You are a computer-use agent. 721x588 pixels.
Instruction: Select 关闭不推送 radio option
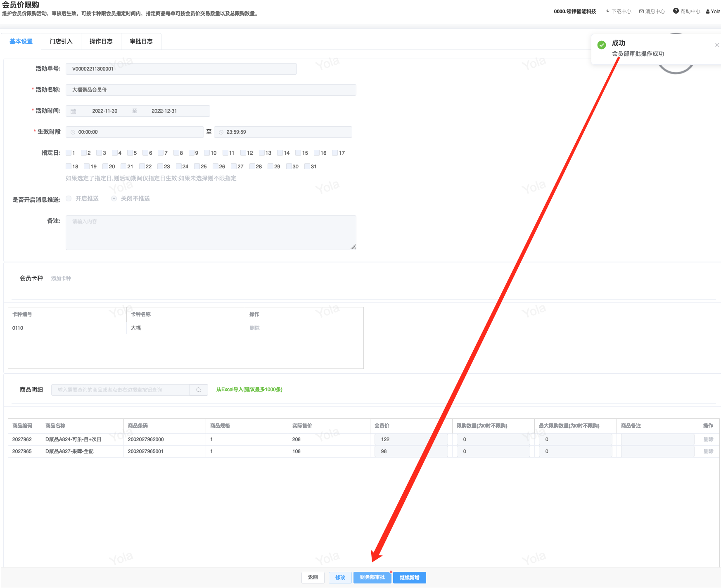click(x=114, y=198)
